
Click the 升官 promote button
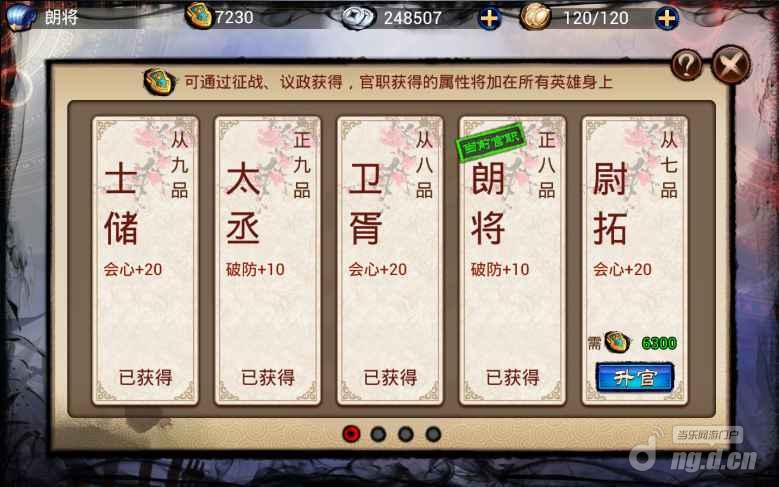635,378
